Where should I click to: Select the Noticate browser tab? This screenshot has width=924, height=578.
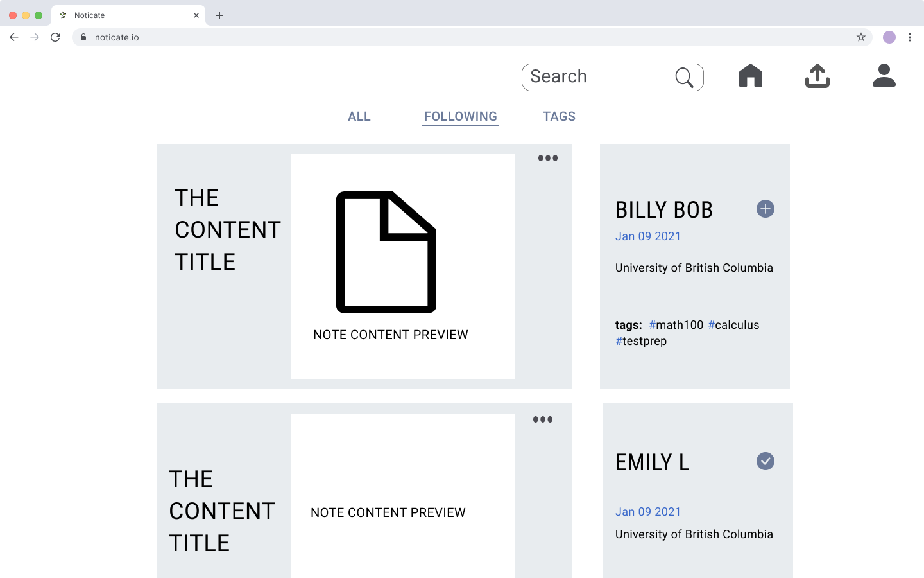tap(128, 15)
